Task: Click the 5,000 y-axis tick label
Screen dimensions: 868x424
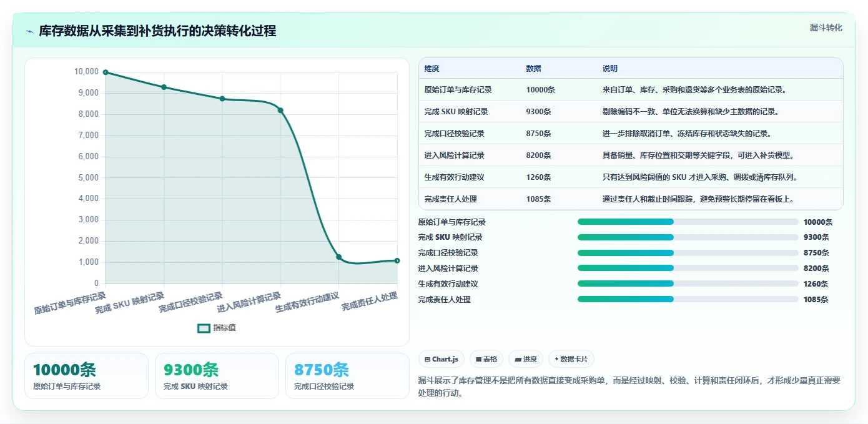Action: coord(88,177)
